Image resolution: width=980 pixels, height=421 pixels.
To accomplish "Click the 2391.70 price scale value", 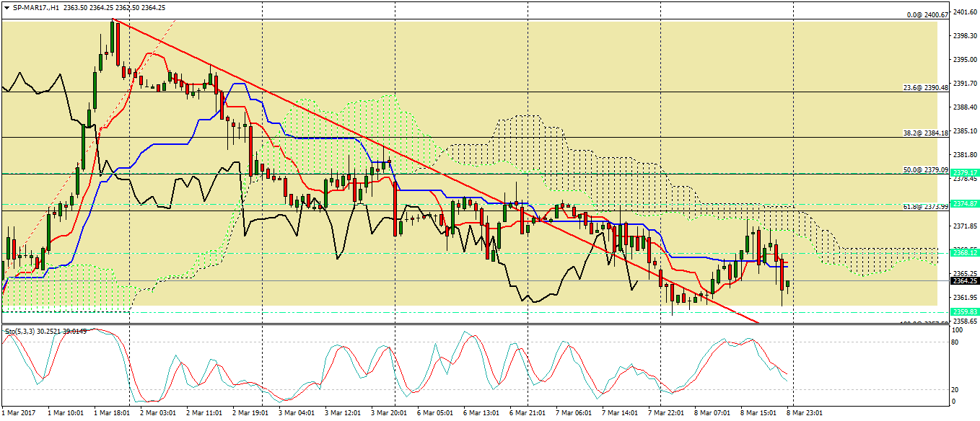I will click(965, 83).
